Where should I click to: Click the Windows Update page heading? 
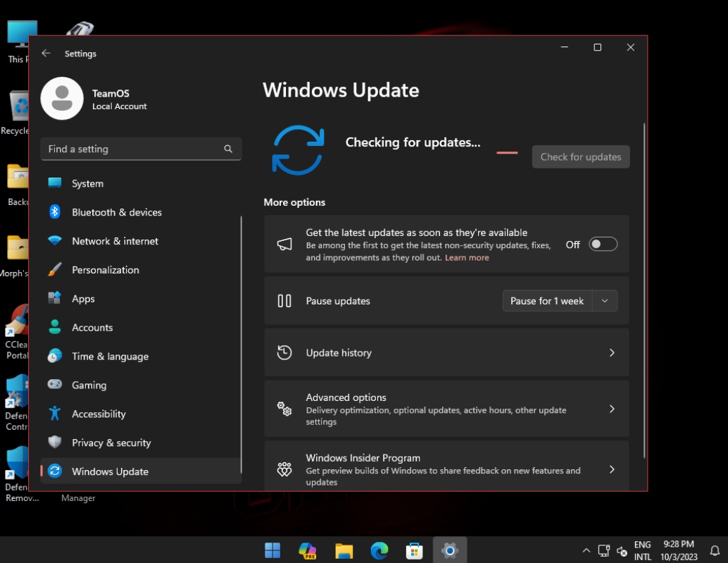click(341, 90)
